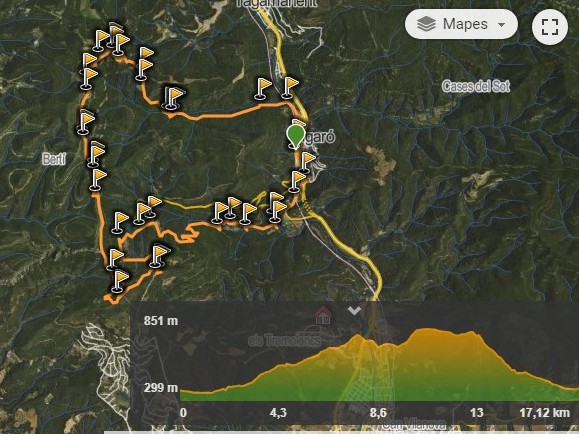
Task: Click the layers stack icon in Mapes
Action: (x=426, y=24)
